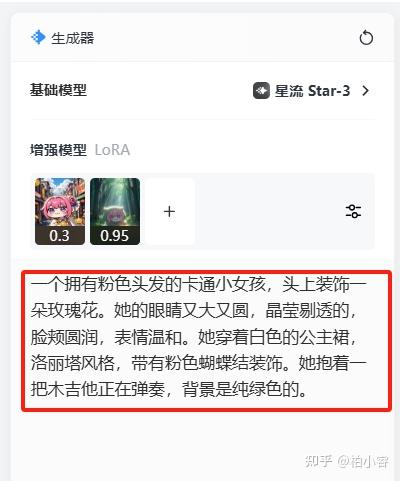Click the 0.95 weight value
Viewport: 400px width, 481px height.
pos(114,236)
